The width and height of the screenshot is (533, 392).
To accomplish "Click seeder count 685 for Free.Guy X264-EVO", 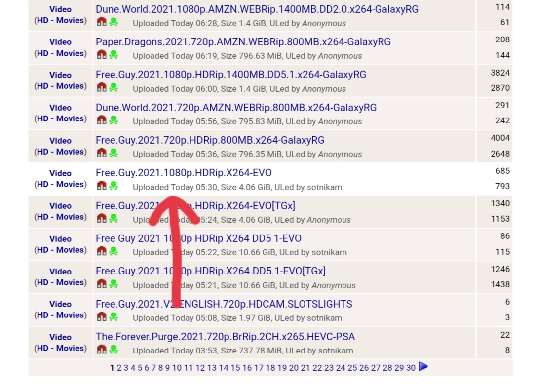I will (x=502, y=171).
